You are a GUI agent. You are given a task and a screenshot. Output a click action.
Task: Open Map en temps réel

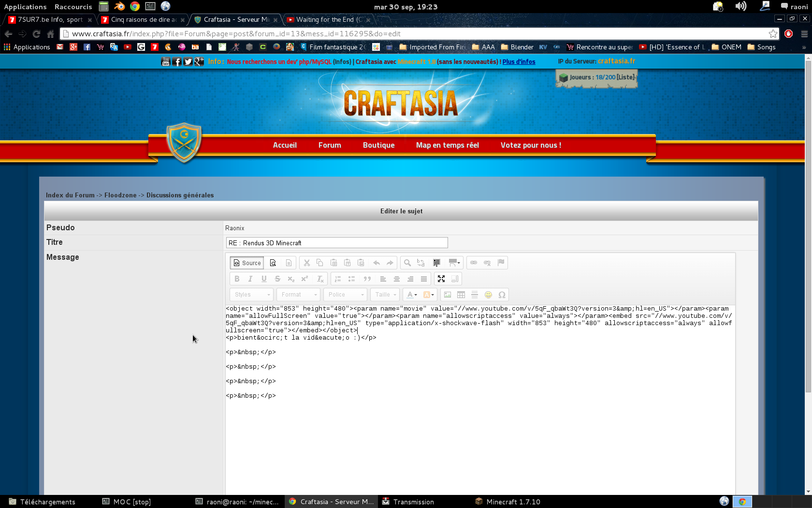[448, 145]
